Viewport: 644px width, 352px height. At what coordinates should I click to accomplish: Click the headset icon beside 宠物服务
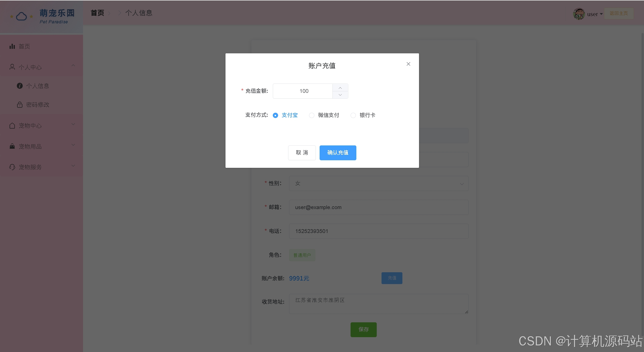tap(12, 167)
